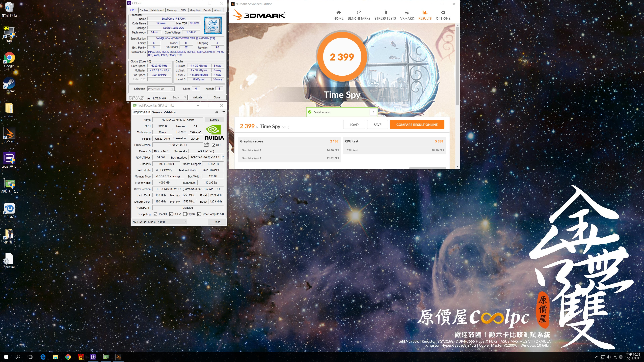Open the GPU-Z.1.9 desktop icon
This screenshot has width=644, height=362.
tap(9, 186)
